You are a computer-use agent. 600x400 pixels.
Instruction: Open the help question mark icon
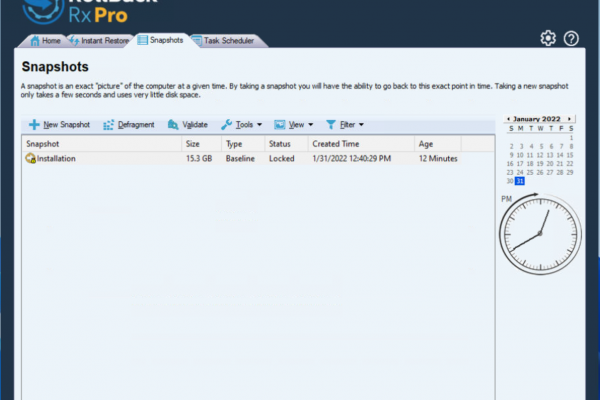coord(571,39)
